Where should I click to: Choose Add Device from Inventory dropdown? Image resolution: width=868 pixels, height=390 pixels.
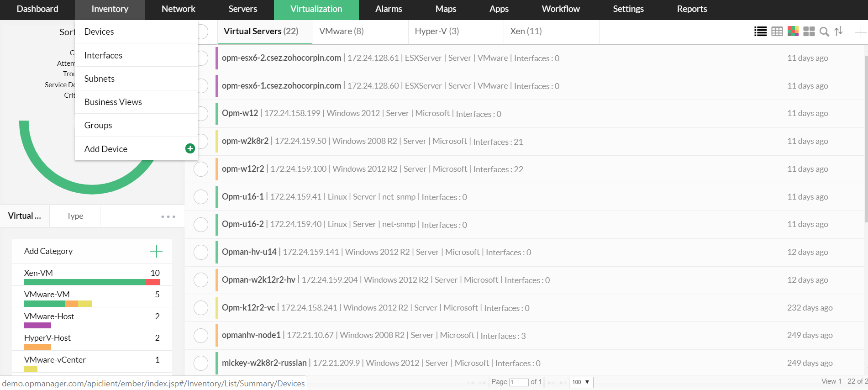pyautogui.click(x=137, y=148)
